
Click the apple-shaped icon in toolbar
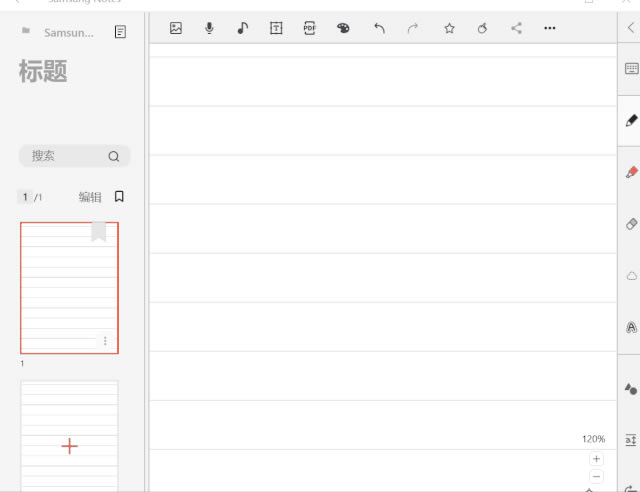point(482,28)
